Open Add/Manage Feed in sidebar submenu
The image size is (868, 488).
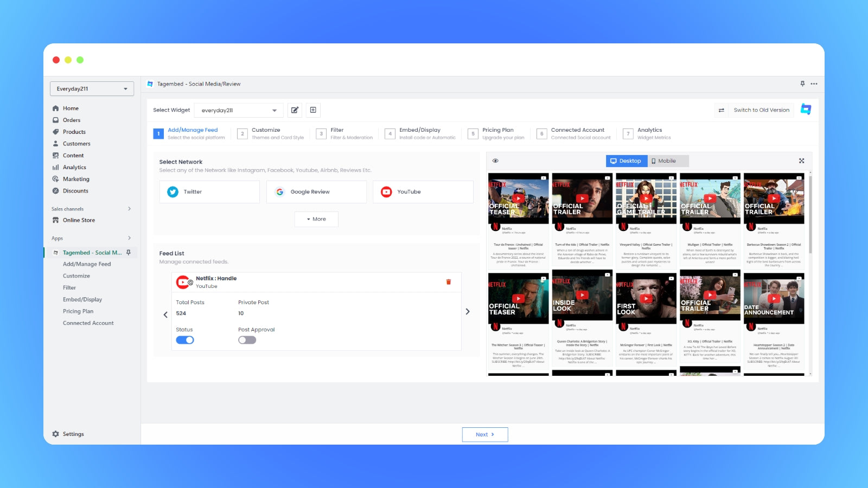pos(87,264)
